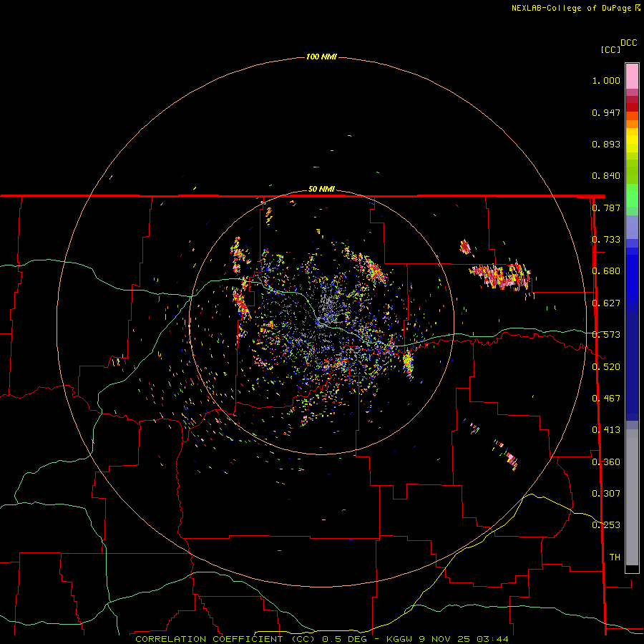Click the 0.360 color scale value
The height and width of the screenshot is (644, 644).
pos(606,462)
